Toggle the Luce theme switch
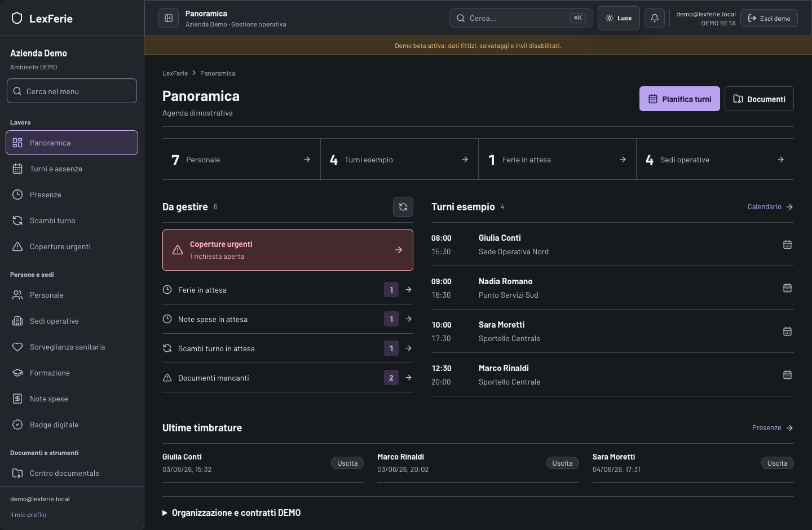The width and height of the screenshot is (812, 530). (x=619, y=18)
